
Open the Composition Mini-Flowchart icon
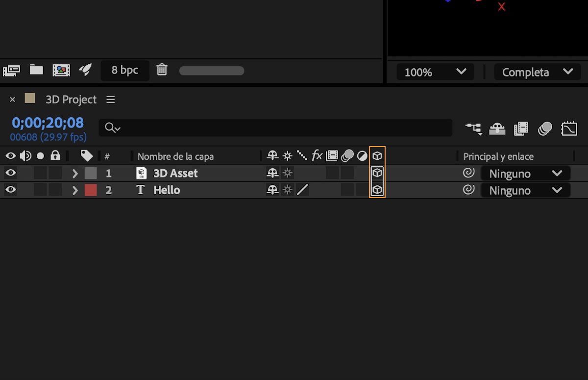click(473, 128)
